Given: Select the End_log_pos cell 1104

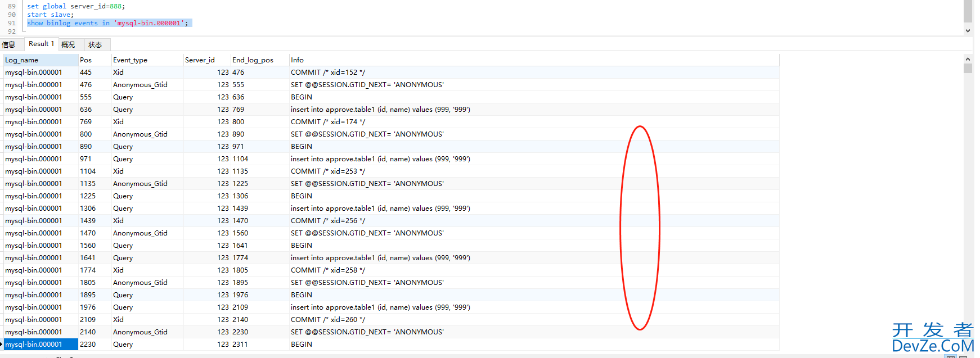Looking at the screenshot, I should [260, 159].
